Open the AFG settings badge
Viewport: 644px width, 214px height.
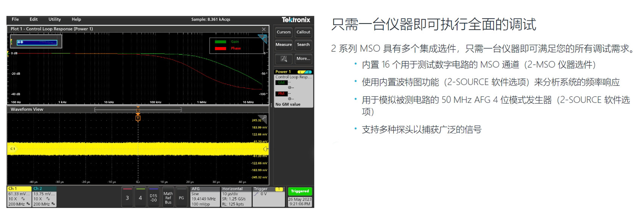(x=205, y=196)
